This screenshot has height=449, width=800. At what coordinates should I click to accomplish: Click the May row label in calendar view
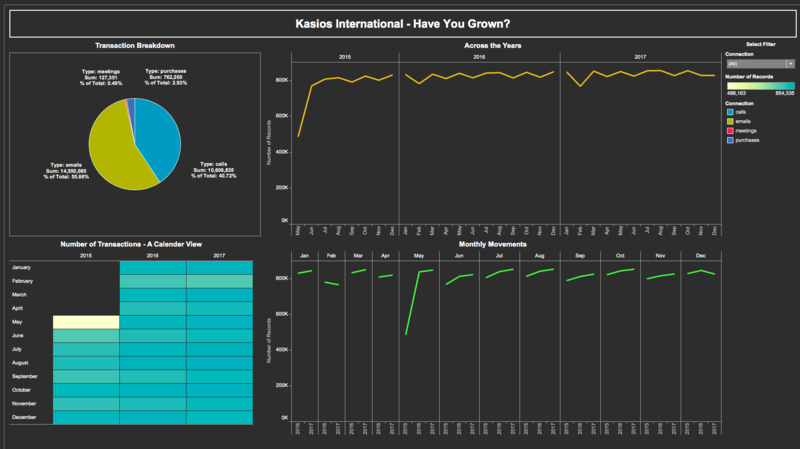click(17, 322)
